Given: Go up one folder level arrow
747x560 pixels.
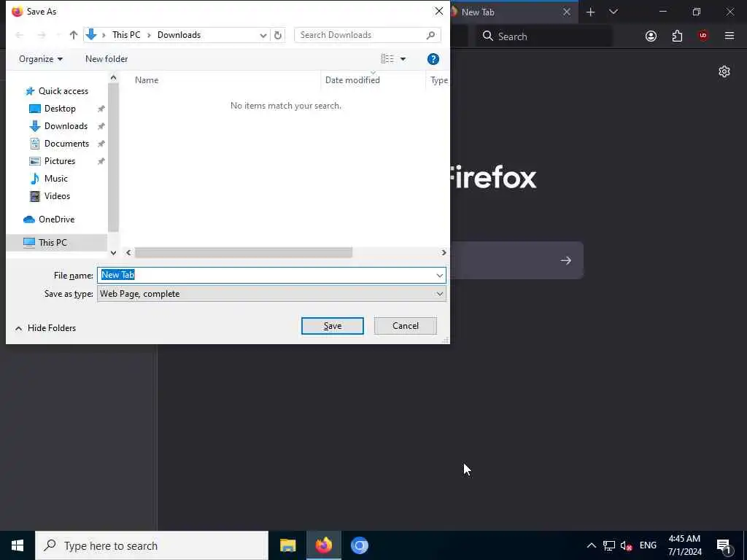Looking at the screenshot, I should (74, 35).
